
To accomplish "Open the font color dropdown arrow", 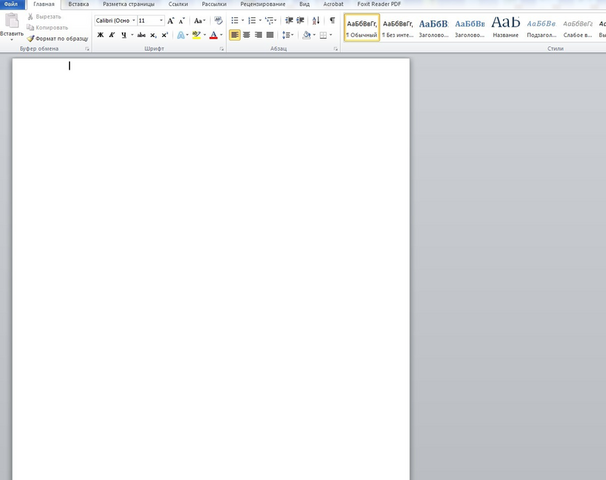I will [x=221, y=35].
